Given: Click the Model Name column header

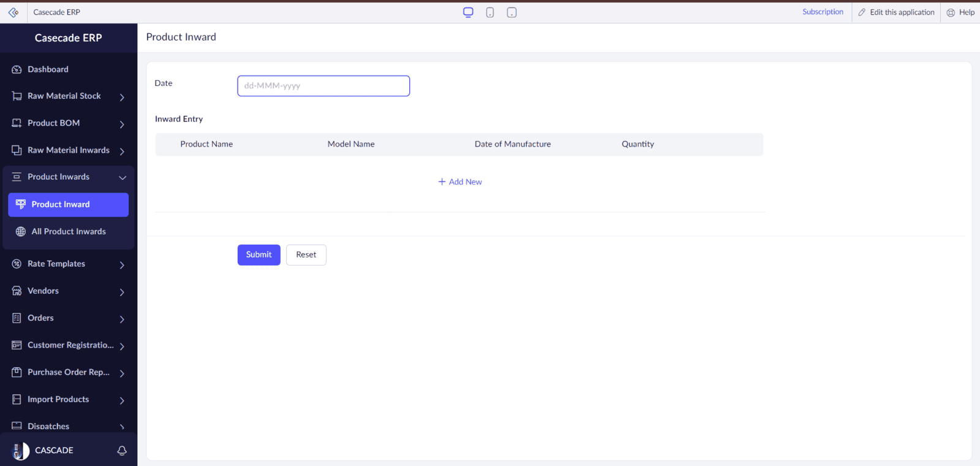Looking at the screenshot, I should 351,144.
